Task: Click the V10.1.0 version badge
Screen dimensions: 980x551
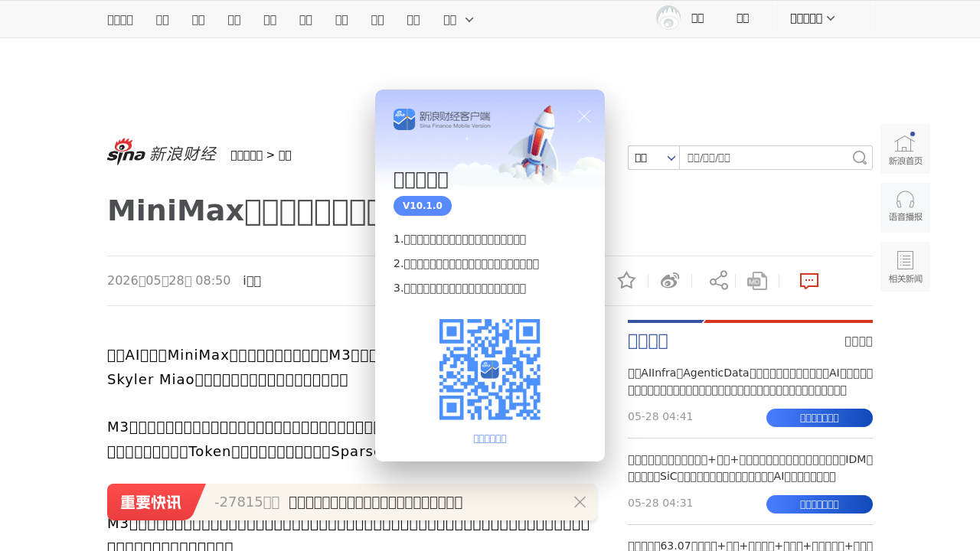Action: point(423,206)
